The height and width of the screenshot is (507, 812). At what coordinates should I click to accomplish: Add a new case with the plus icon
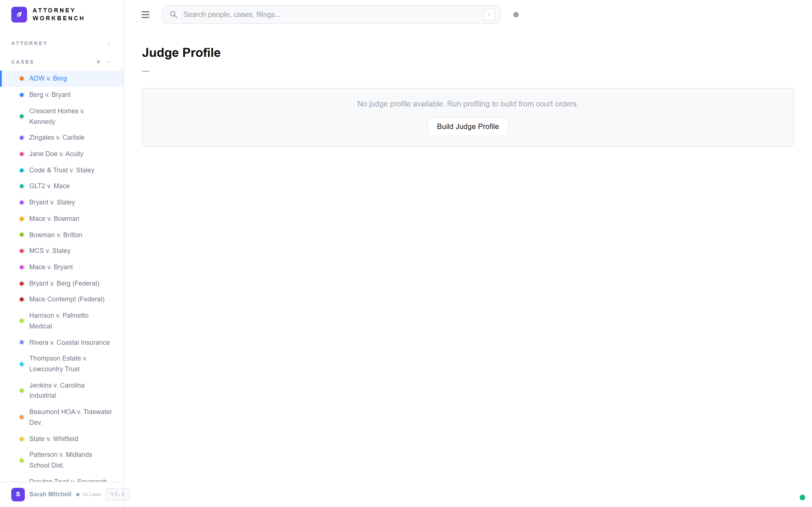click(98, 62)
